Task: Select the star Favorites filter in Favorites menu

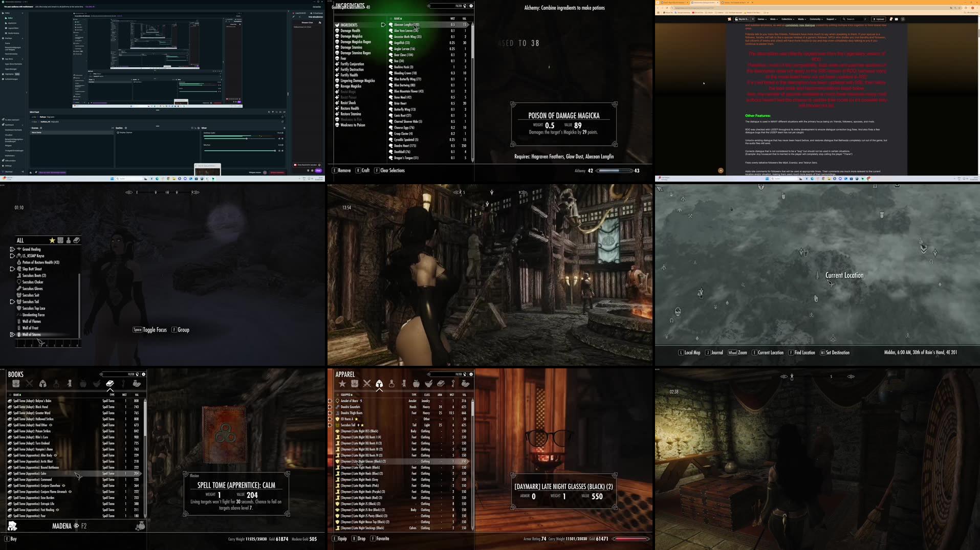Action: point(52,240)
